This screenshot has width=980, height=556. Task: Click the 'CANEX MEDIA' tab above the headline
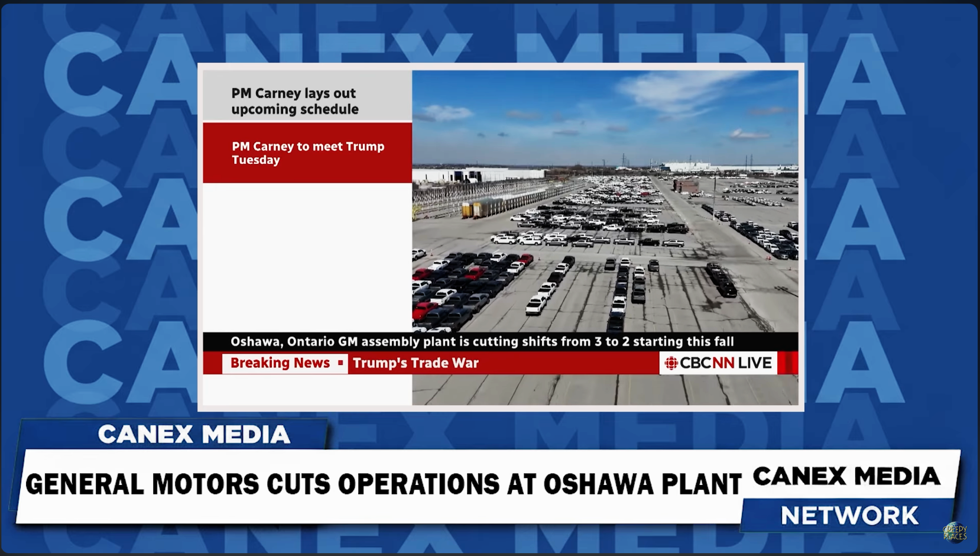click(x=194, y=435)
